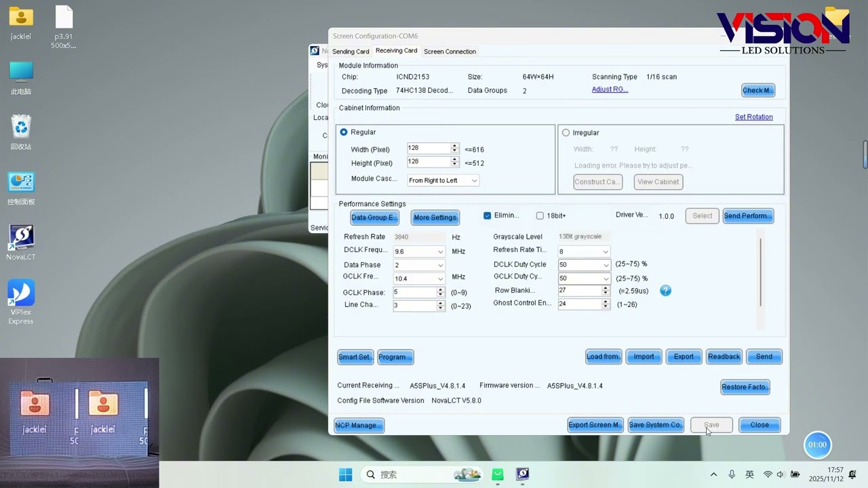Image resolution: width=868 pixels, height=488 pixels.
Task: Open the Wi-Fi network tray icon
Action: [768, 474]
